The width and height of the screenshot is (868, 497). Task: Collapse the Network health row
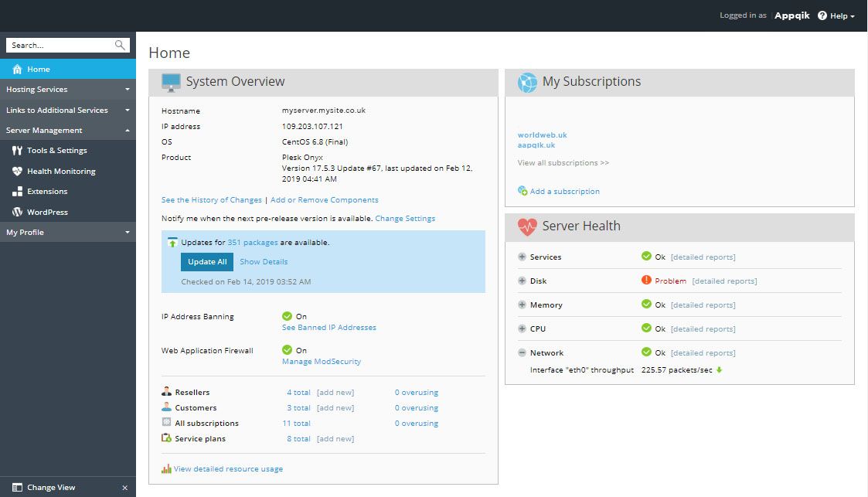522,353
